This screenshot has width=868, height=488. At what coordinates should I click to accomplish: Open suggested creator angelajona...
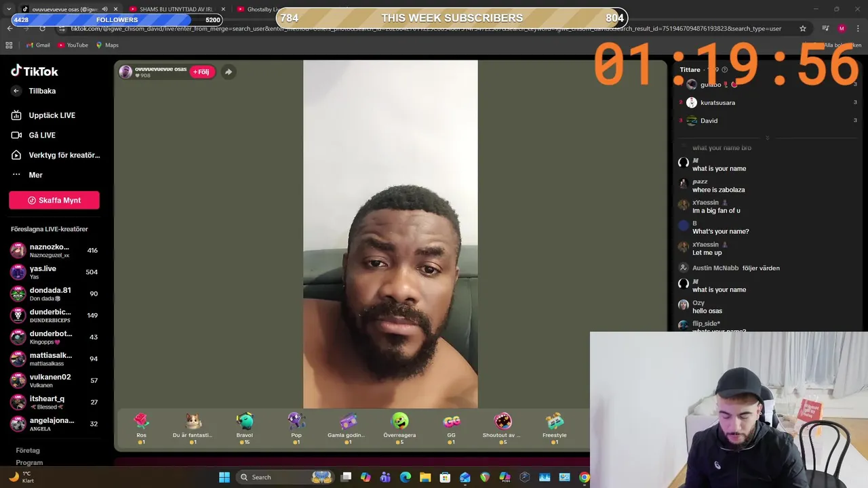(54, 424)
